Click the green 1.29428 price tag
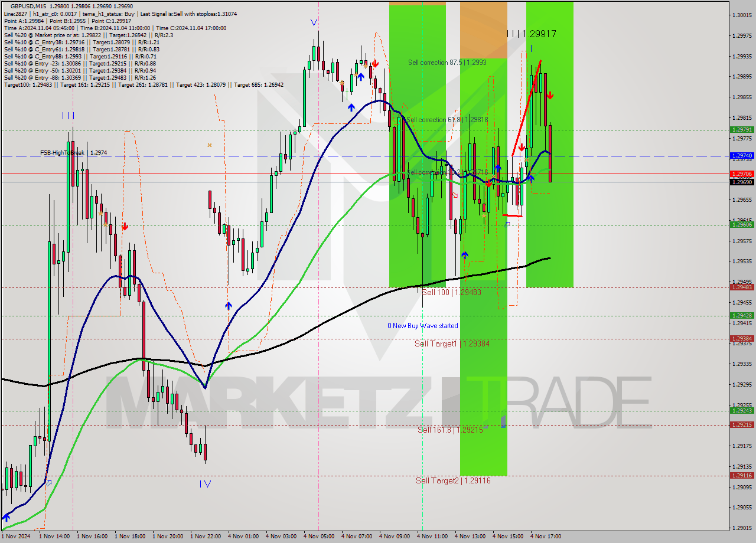756x543 pixels. pyautogui.click(x=742, y=315)
